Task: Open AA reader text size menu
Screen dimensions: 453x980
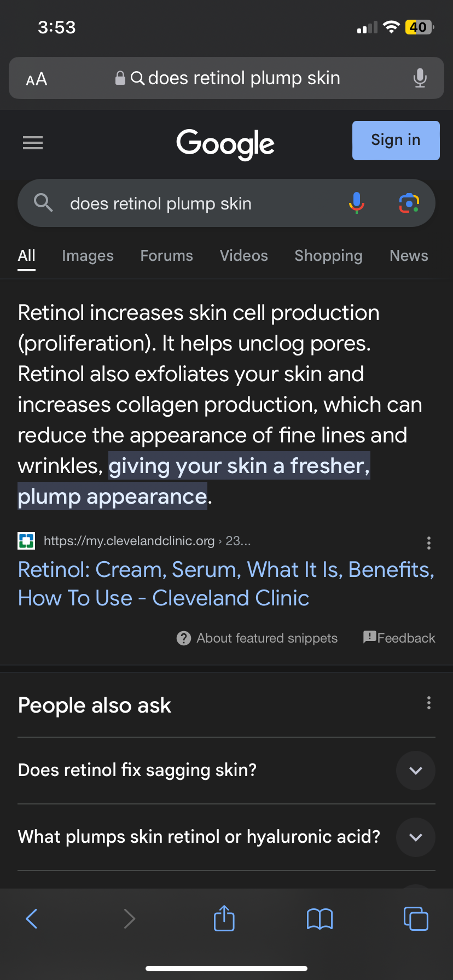Action: pyautogui.click(x=37, y=79)
